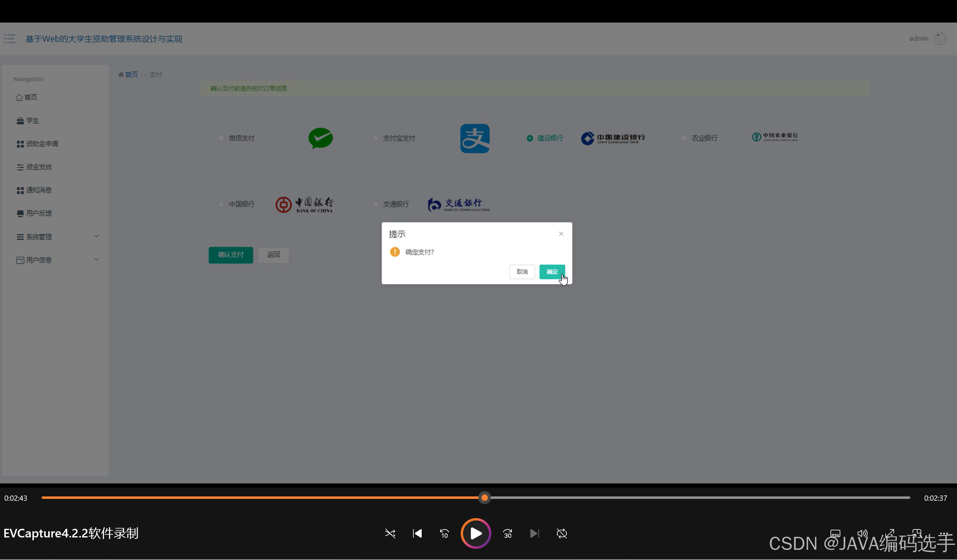The image size is (957, 560).
Task: Confirm the payment with 确定
Action: 552,272
